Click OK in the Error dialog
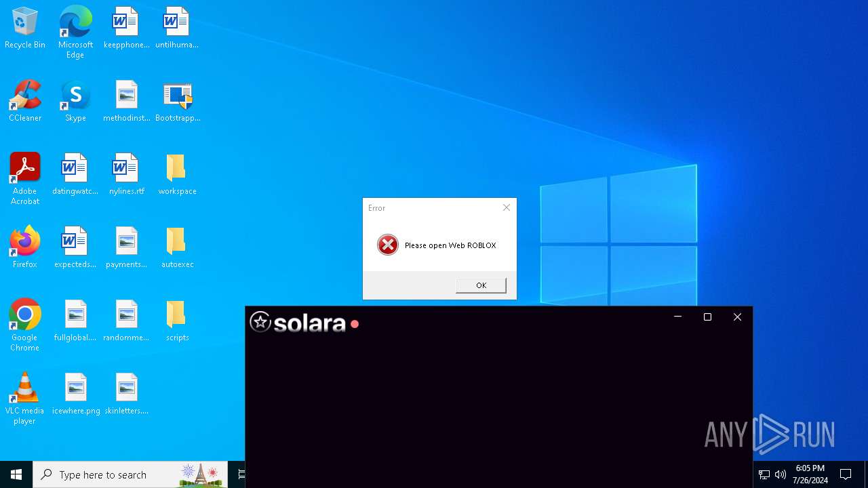868x488 pixels. click(x=481, y=285)
